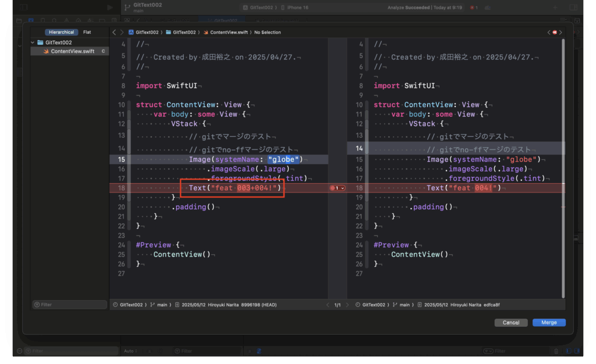Click import SwiftUI line in left pane

(x=167, y=86)
